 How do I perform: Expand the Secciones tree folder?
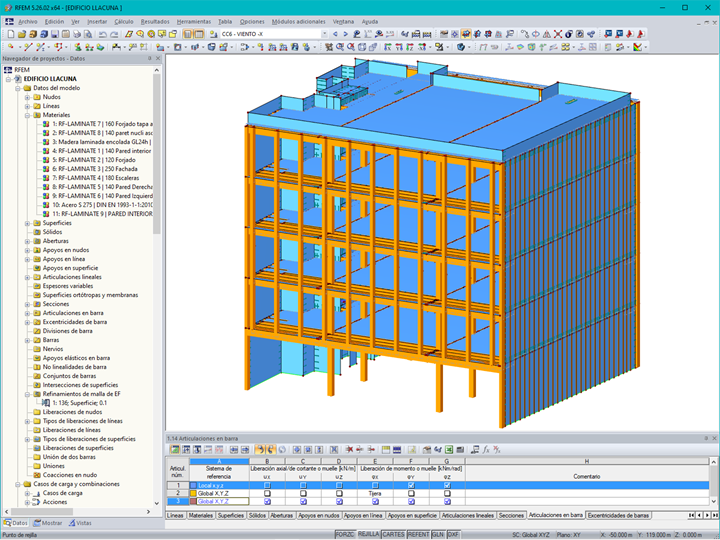(27, 304)
